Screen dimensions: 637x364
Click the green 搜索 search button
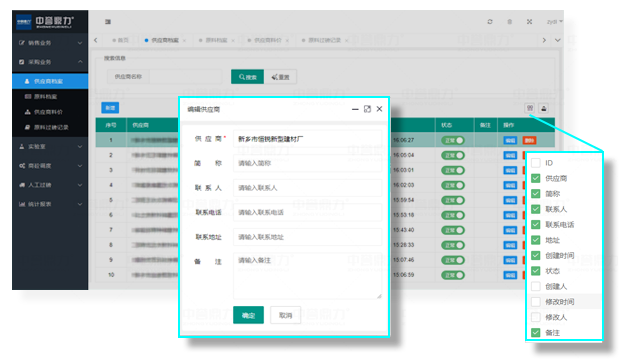(x=247, y=77)
